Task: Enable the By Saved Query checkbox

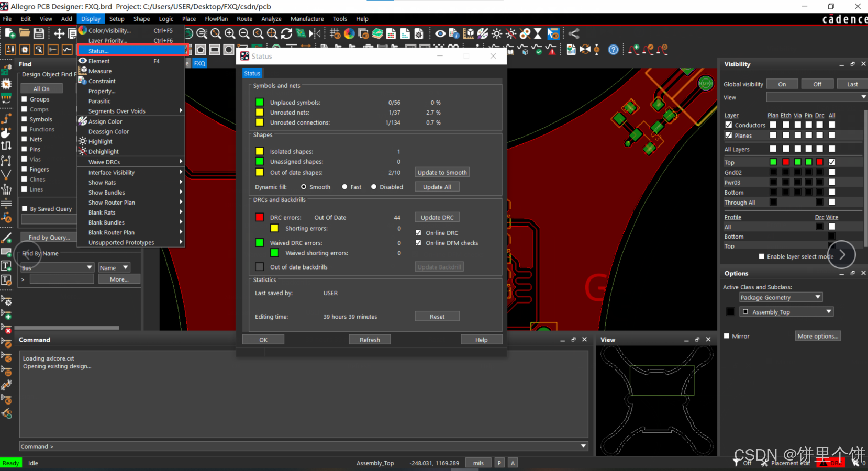Action: coord(24,208)
